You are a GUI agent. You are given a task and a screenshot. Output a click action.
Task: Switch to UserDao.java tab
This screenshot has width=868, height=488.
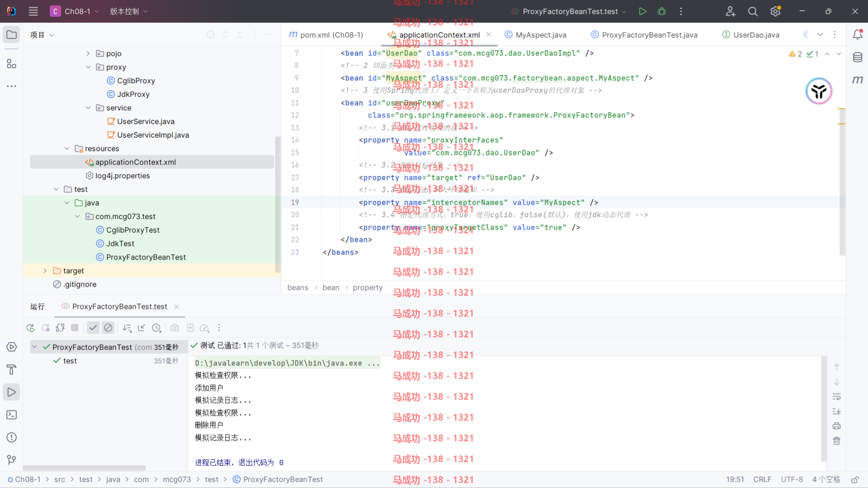coord(751,35)
